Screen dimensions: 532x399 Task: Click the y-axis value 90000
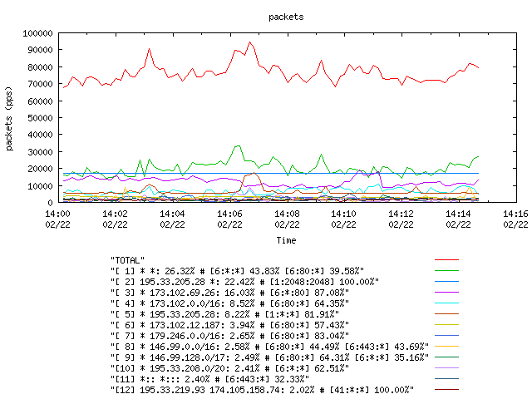click(x=40, y=50)
